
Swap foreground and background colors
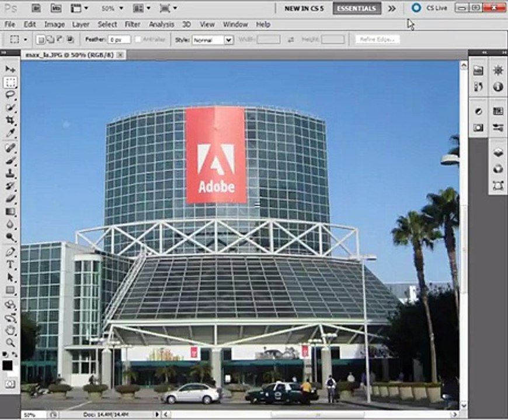[x=15, y=354]
